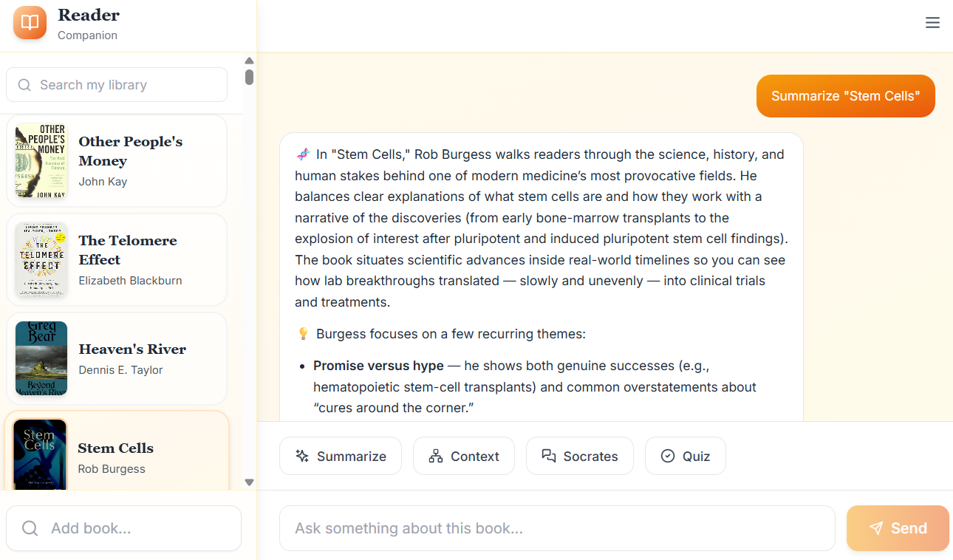Image resolution: width=953 pixels, height=560 pixels.
Task: Select "The Telomere Effect" from the library
Action: click(x=116, y=260)
